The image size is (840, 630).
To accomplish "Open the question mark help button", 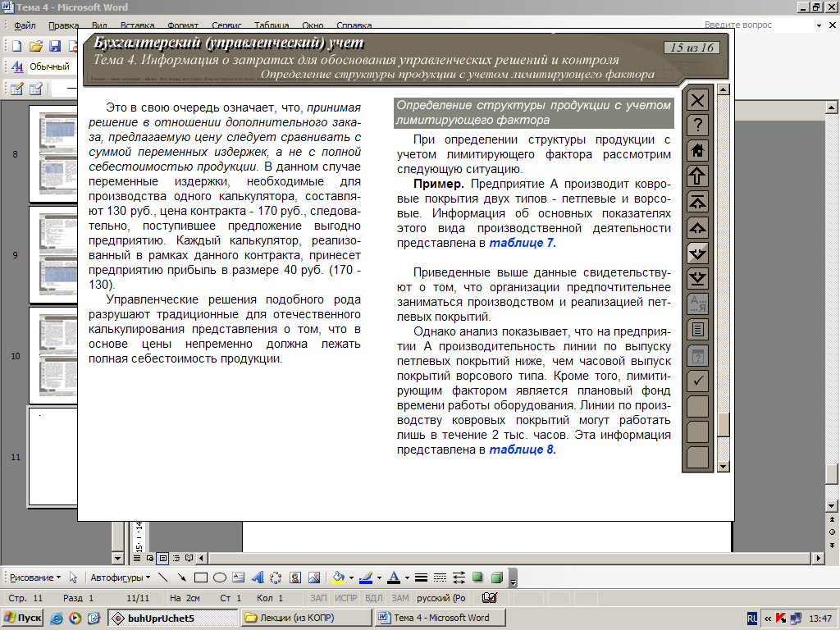I will point(697,125).
